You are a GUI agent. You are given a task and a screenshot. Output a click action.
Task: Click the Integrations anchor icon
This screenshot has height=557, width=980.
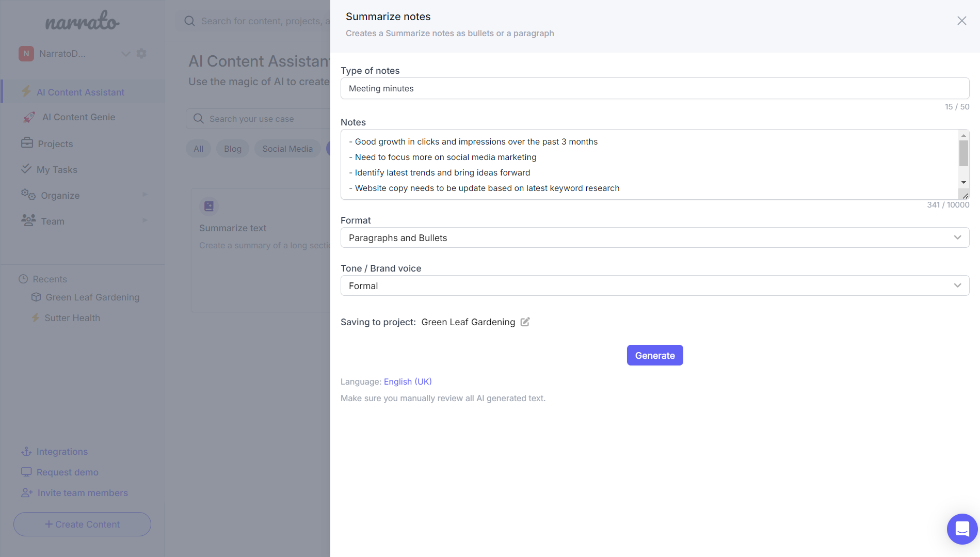tap(26, 452)
